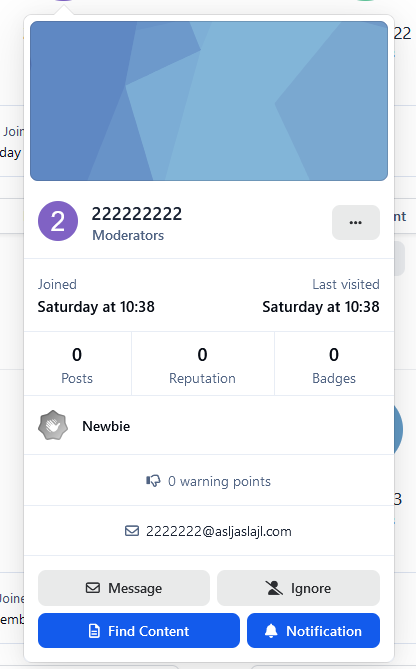The width and height of the screenshot is (416, 669).
Task: Click the 2222222@asljaslajl.com email address
Action: click(x=219, y=531)
